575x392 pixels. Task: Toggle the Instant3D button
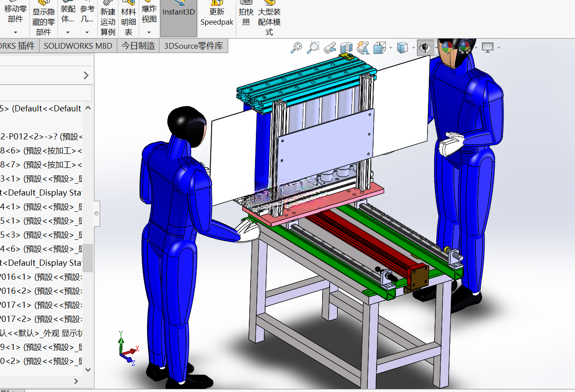(179, 18)
